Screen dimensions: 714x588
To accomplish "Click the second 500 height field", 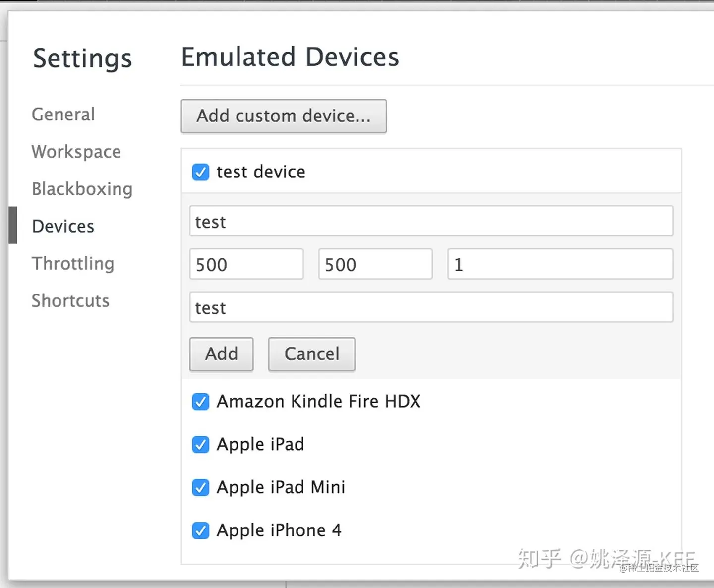I will (375, 264).
